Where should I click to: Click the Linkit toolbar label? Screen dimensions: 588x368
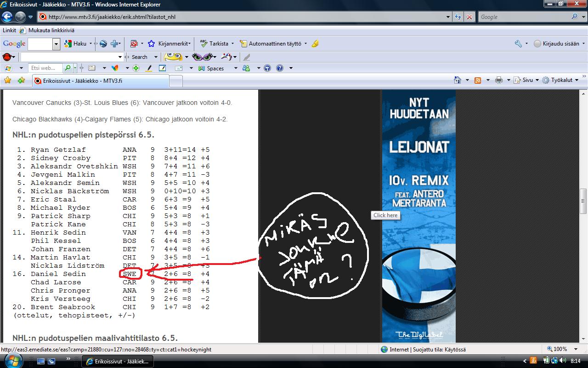tap(9, 30)
